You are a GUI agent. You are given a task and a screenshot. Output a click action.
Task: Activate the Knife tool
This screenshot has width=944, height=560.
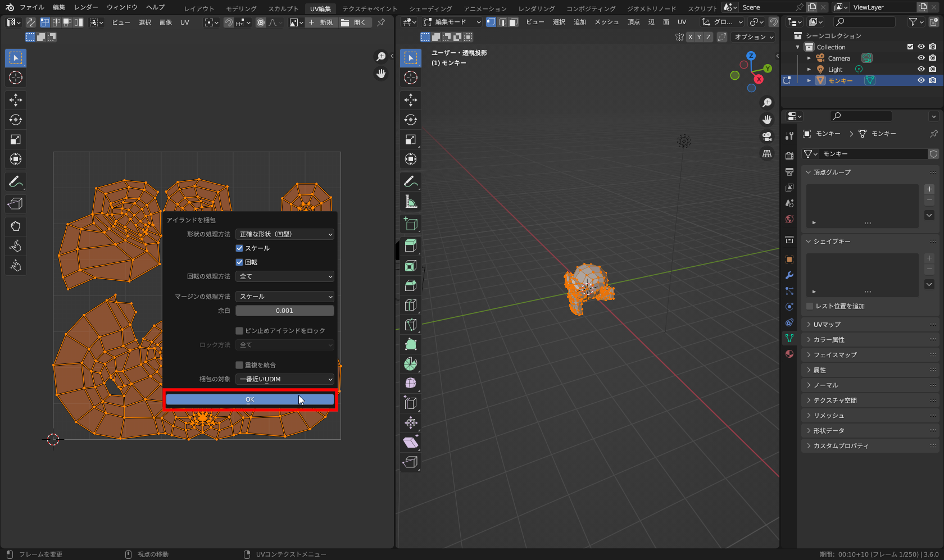(x=411, y=325)
